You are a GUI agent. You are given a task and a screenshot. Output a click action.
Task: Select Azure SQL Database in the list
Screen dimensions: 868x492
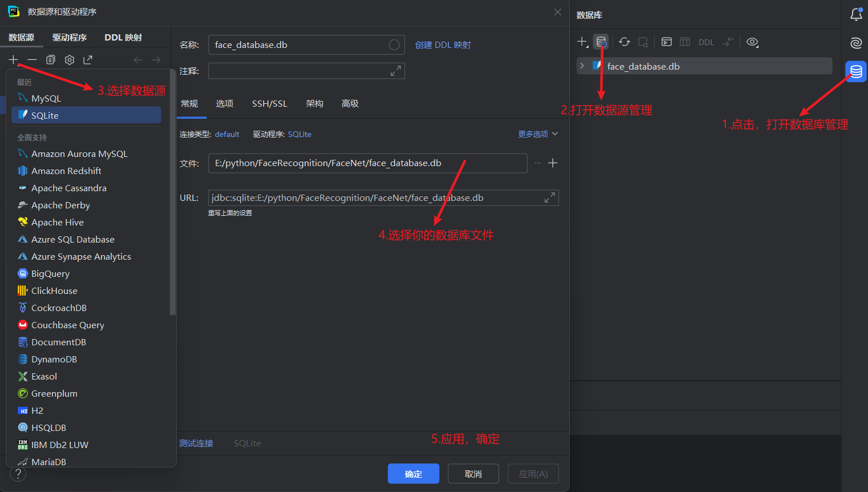click(x=86, y=239)
